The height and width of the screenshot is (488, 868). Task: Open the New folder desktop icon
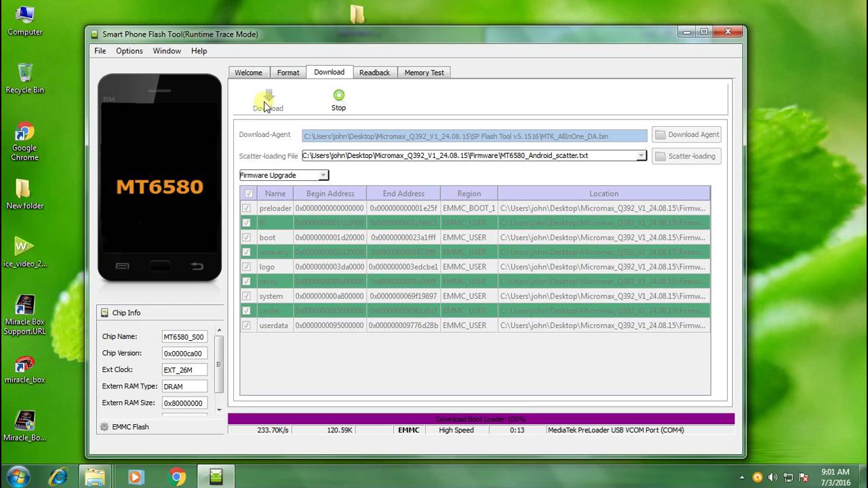coord(24,195)
